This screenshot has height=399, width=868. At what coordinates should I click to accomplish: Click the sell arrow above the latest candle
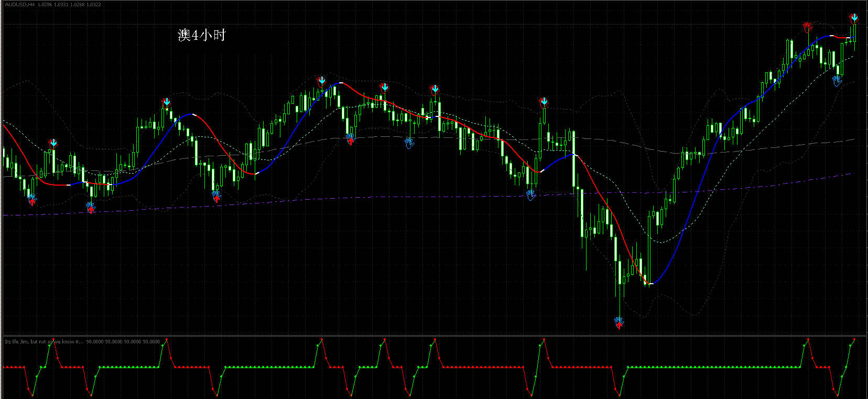854,18
